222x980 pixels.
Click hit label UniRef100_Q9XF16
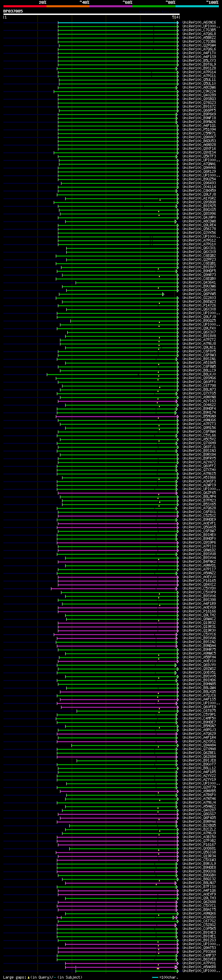(199, 149)
